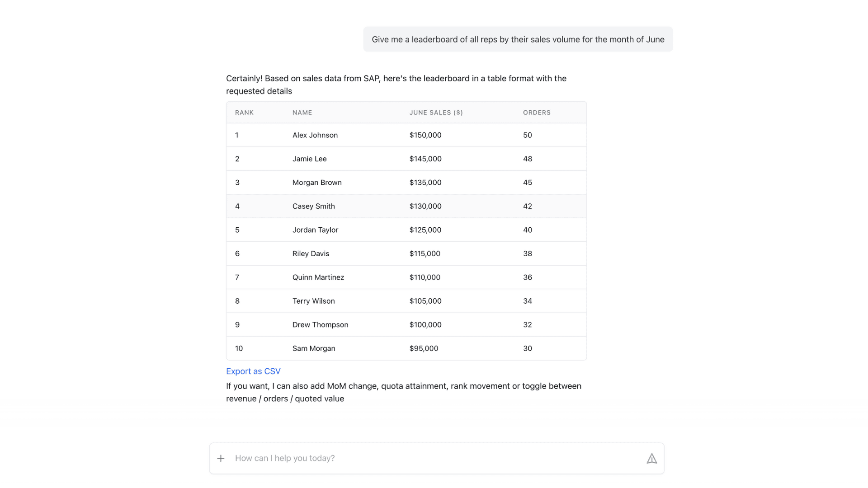This screenshot has width=868, height=488.
Task: Click the $150,000 top sales value
Action: pos(425,135)
